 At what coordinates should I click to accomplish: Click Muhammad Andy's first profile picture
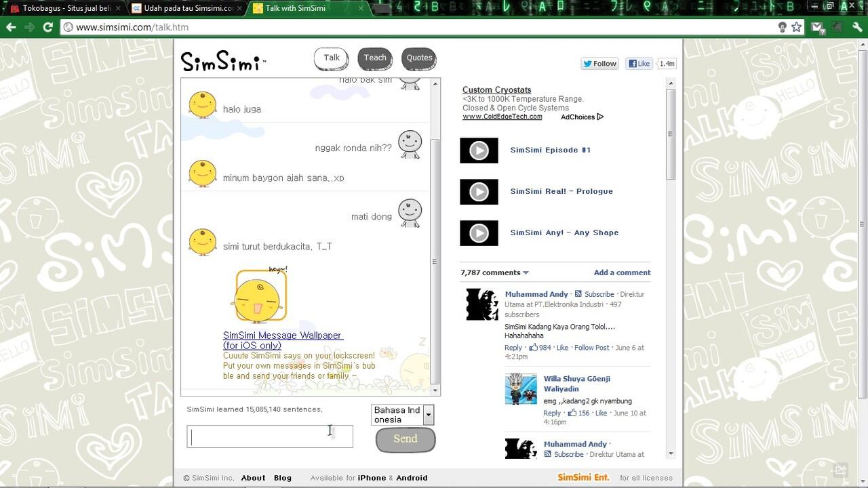click(x=482, y=304)
